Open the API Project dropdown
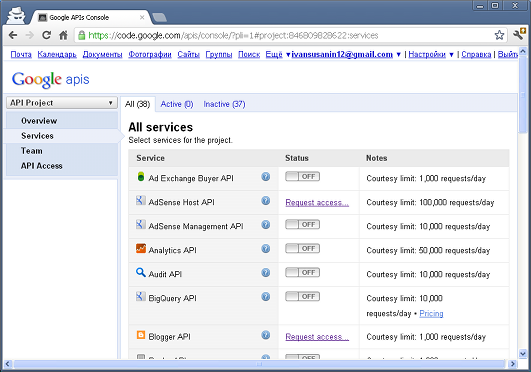Screen dimensions: 531x372 coord(62,103)
